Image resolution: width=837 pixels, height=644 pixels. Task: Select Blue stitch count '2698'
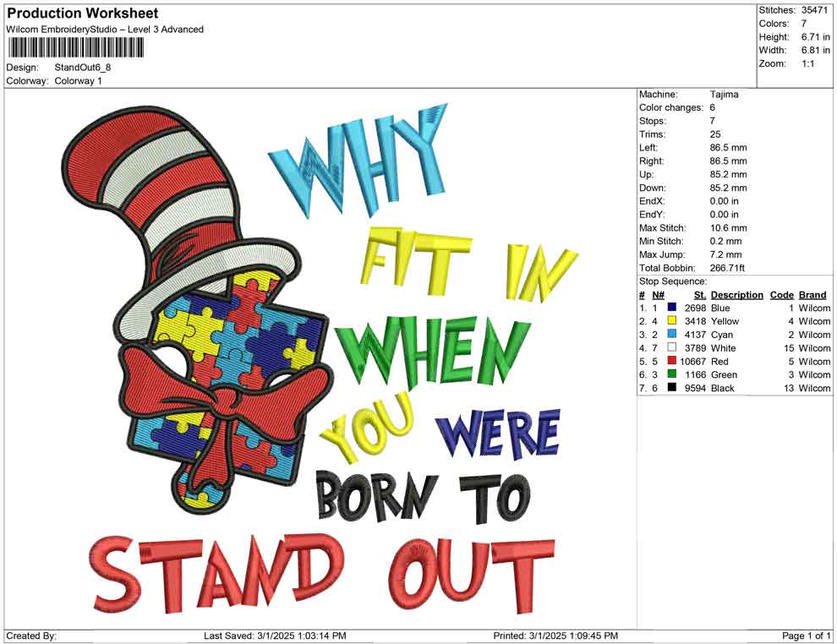[x=695, y=308]
